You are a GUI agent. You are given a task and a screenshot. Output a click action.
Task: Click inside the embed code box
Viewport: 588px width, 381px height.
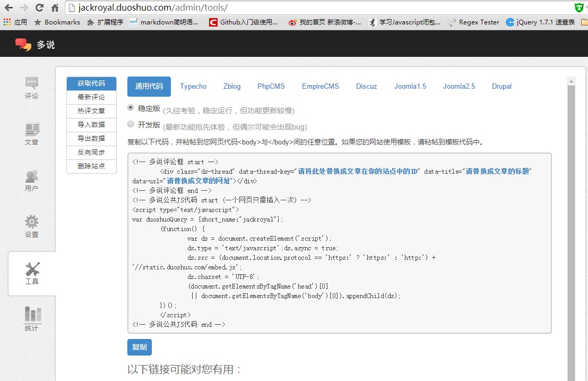[x=340, y=243]
